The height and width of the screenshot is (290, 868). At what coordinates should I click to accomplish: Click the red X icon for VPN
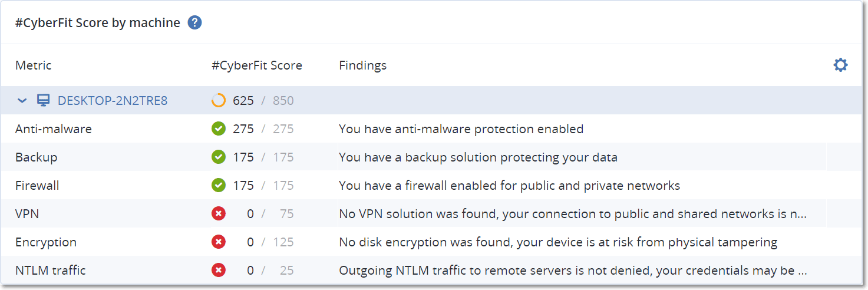(219, 214)
